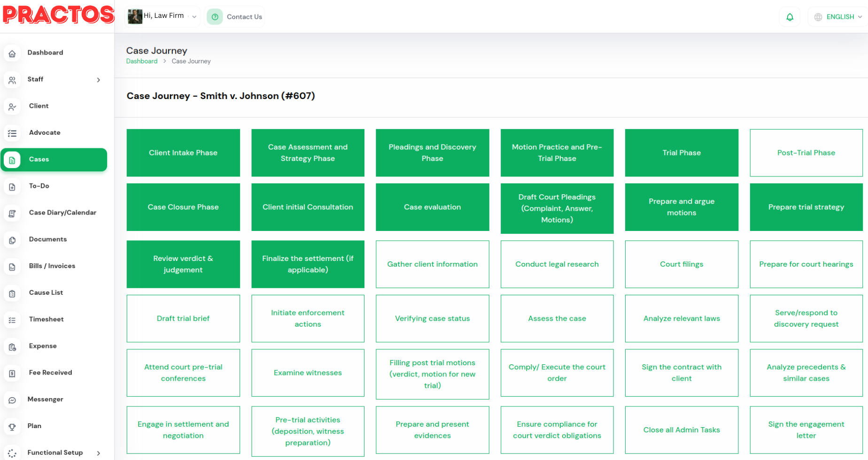Click the Messenger chat icon
Viewport: 868px width, 460px height.
tap(12, 399)
